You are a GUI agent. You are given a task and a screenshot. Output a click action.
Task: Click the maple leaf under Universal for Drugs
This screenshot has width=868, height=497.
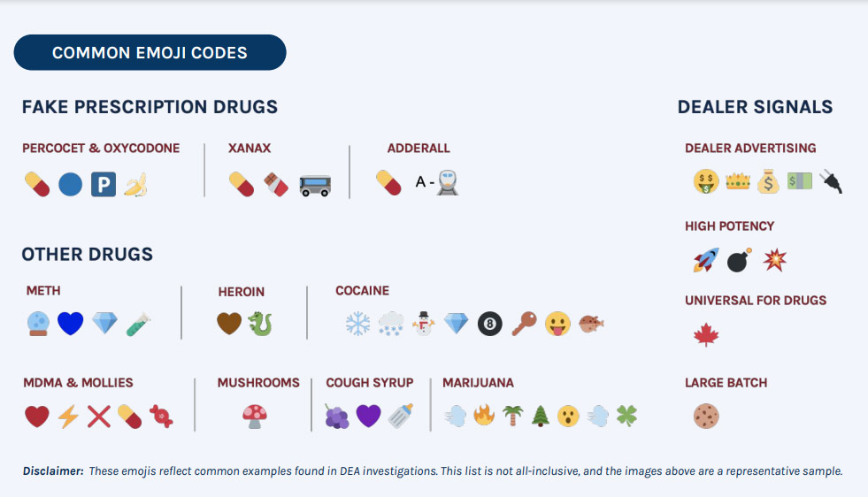[706, 335]
